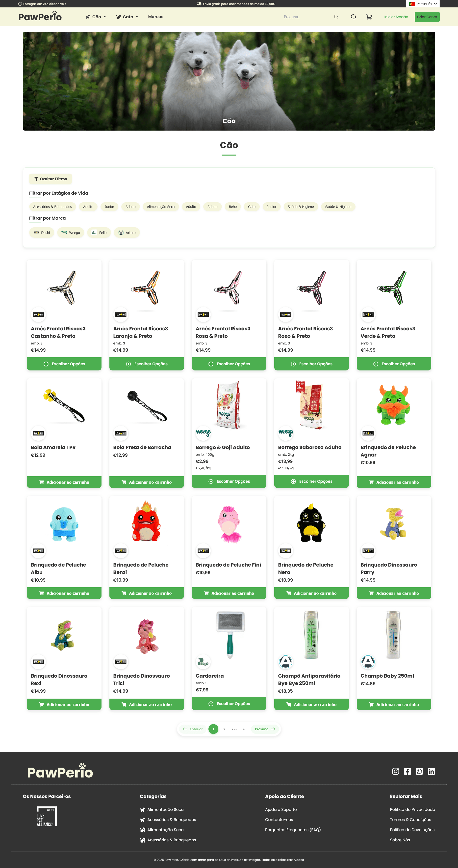Open the Português language selector

point(423,4)
